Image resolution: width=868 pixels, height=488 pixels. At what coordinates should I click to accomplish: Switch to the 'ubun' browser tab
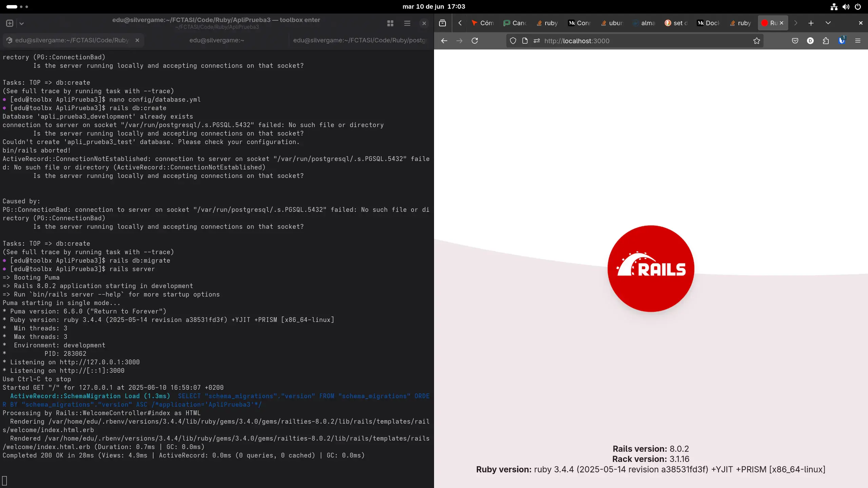tap(611, 23)
